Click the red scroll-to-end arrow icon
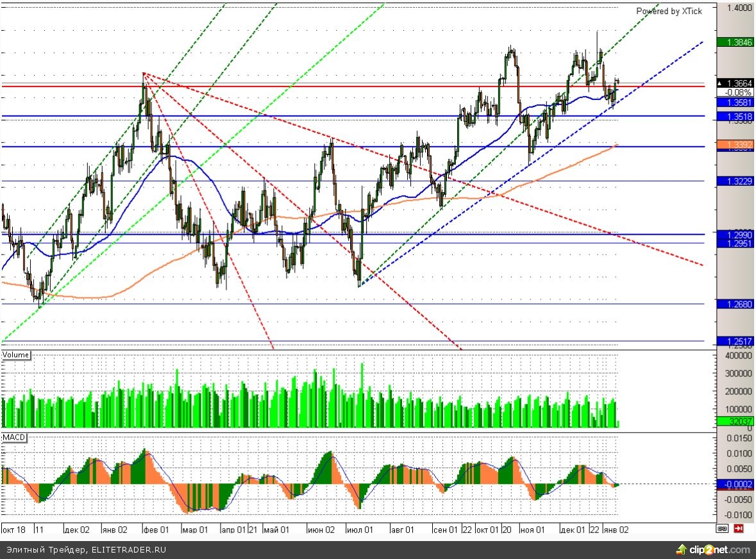The image size is (756, 559). tap(739, 529)
